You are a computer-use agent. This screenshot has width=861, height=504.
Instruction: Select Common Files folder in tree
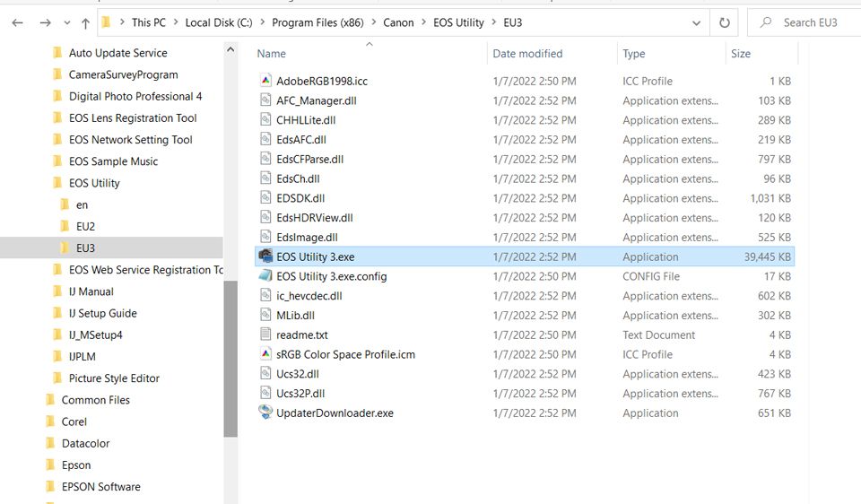point(96,400)
